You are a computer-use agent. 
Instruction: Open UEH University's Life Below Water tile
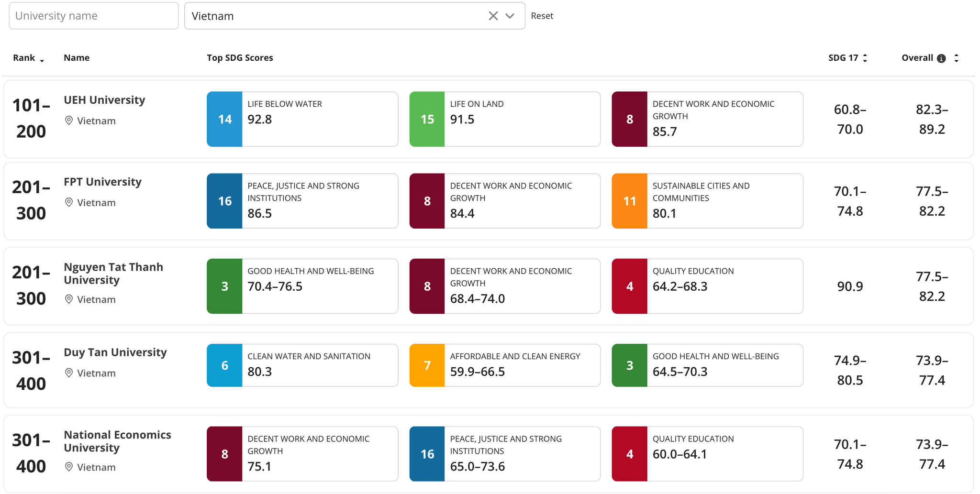(x=302, y=119)
